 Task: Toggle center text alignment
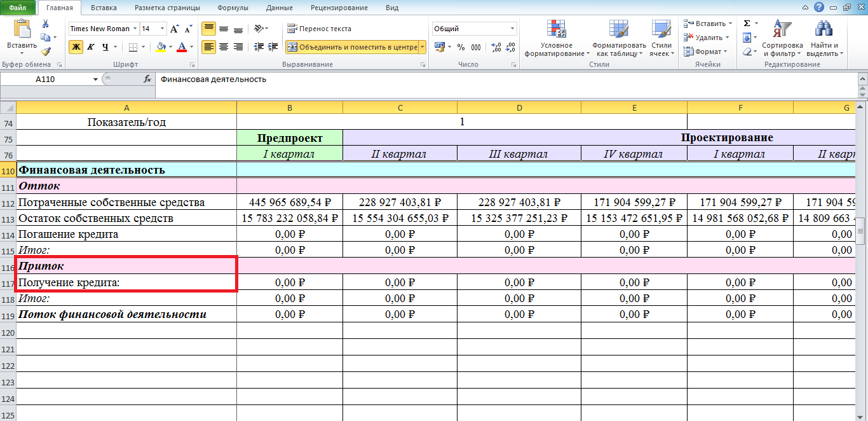click(x=224, y=47)
